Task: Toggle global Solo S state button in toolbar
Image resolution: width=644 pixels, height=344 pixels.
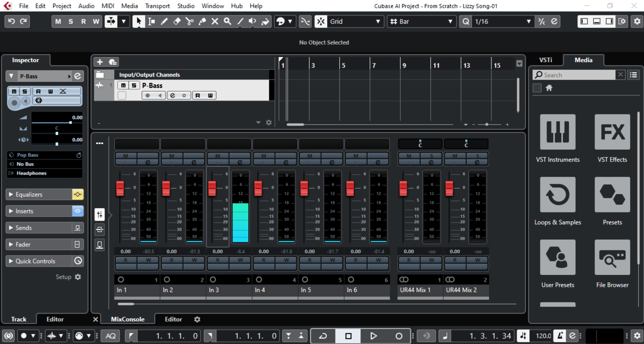Action: pyautogui.click(x=70, y=22)
